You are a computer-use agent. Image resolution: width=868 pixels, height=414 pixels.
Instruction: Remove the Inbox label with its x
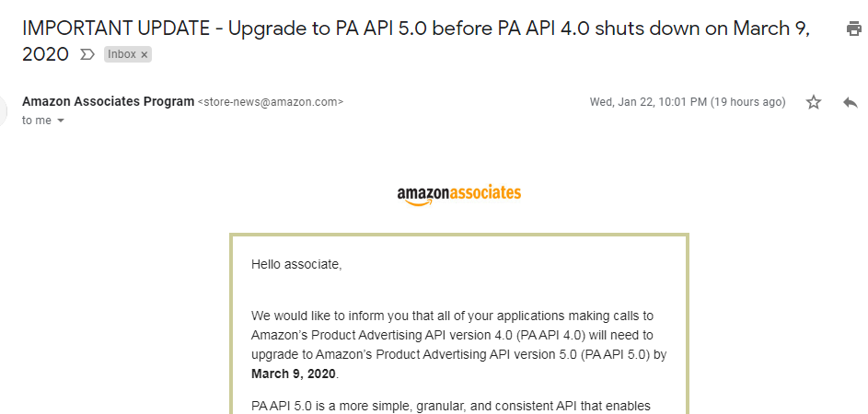pos(144,55)
